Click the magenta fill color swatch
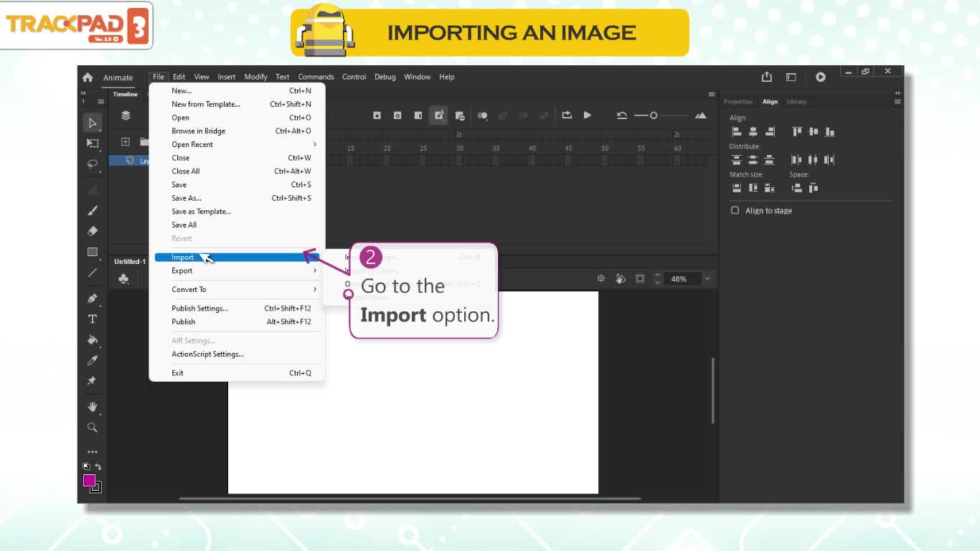Screen dimensions: 980x551 (x=89, y=480)
